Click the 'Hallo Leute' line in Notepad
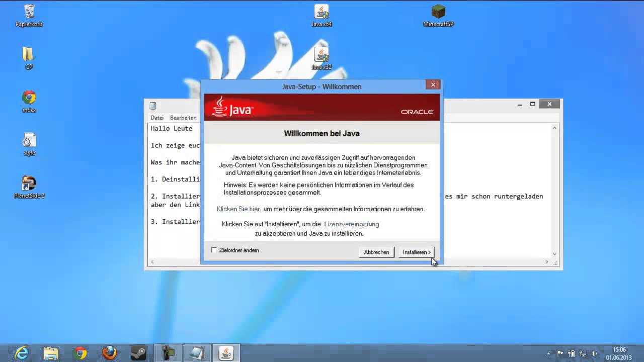Image resolution: width=644 pixels, height=362 pixels. pos(172,128)
